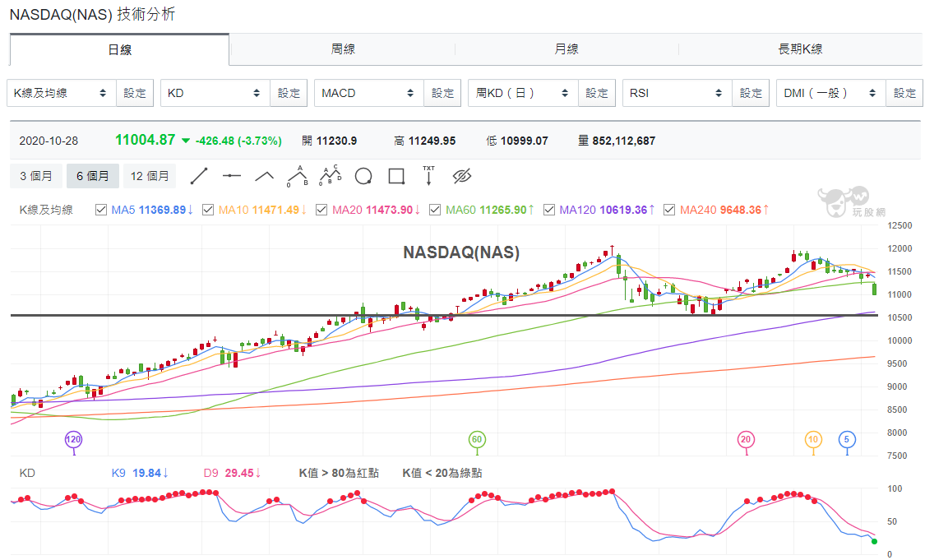Click the date 2020-10-28

pos(49,141)
